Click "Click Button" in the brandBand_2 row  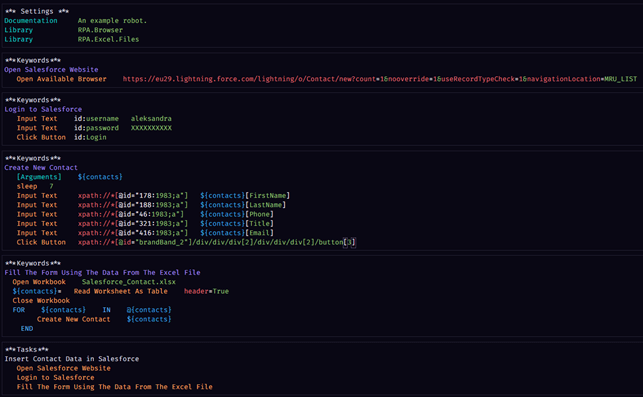41,242
